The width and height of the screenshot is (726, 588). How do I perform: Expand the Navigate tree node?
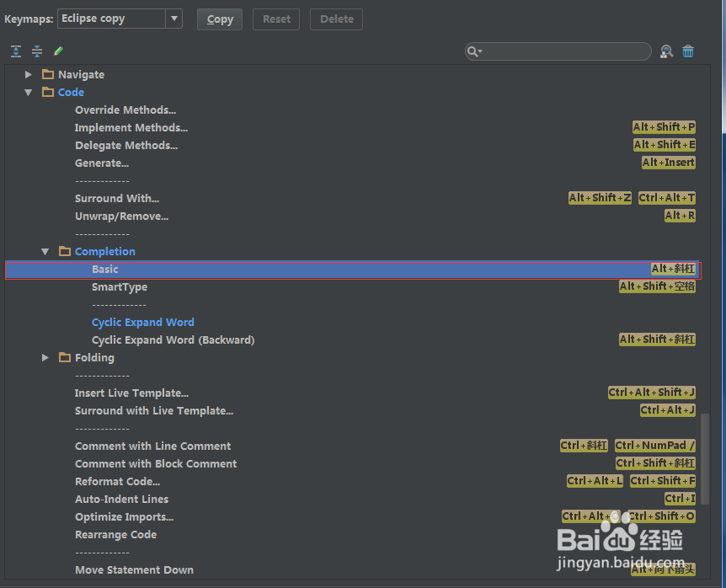(29, 74)
